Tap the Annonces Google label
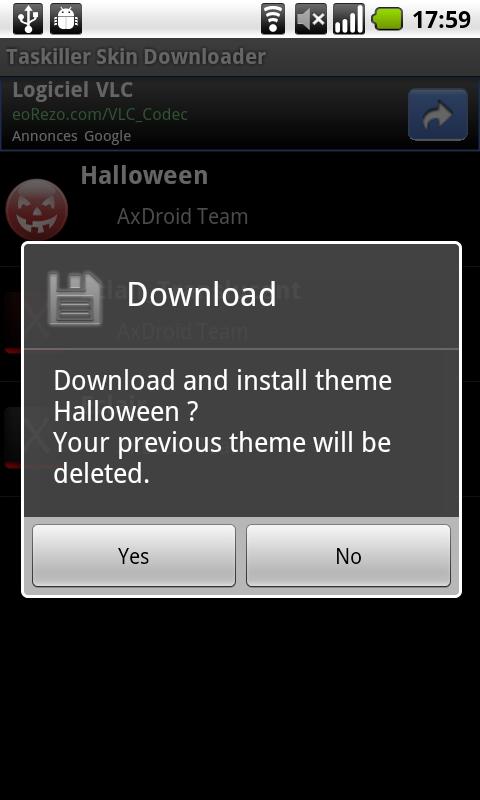Viewport: 480px width, 800px height. tap(71, 136)
